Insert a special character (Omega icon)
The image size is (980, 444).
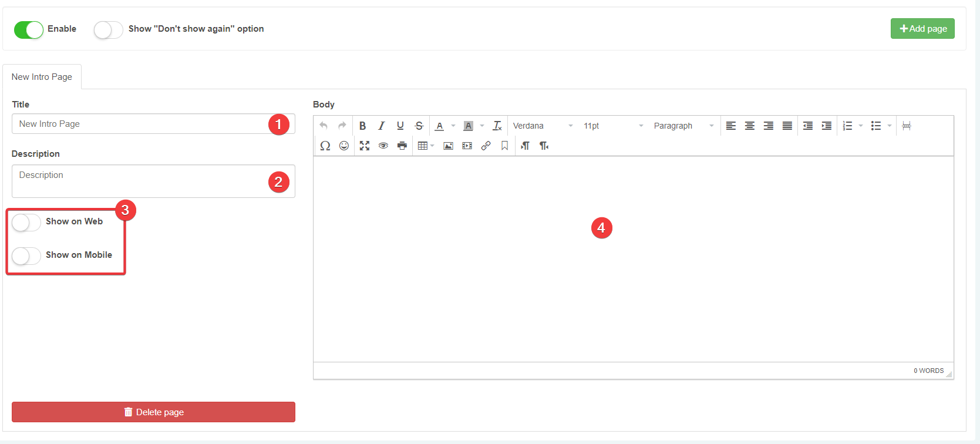(325, 146)
